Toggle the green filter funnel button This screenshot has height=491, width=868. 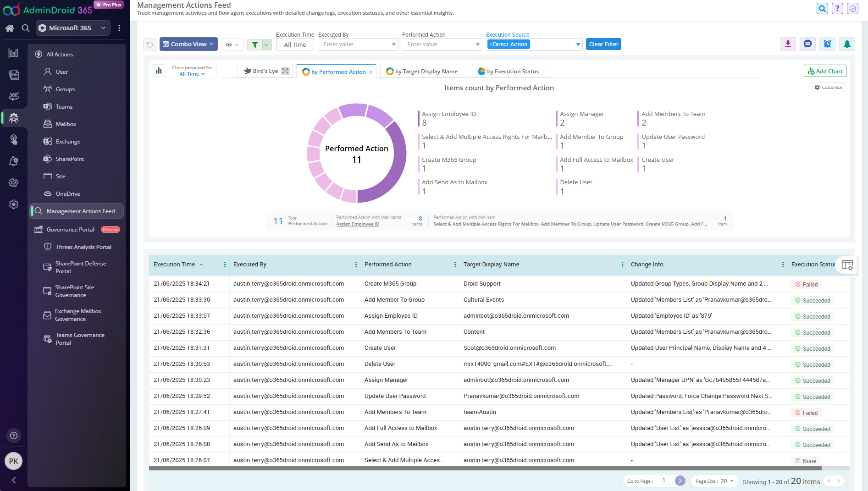[255, 44]
